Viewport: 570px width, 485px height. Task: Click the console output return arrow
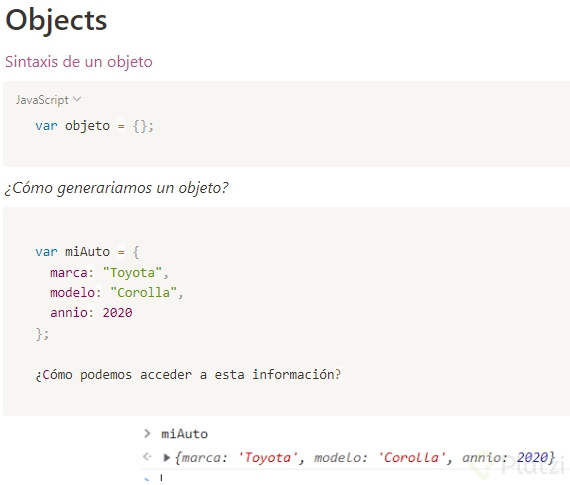147,456
